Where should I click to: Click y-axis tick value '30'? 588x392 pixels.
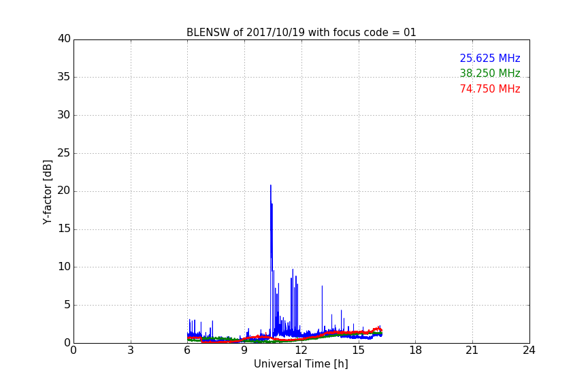(x=64, y=115)
